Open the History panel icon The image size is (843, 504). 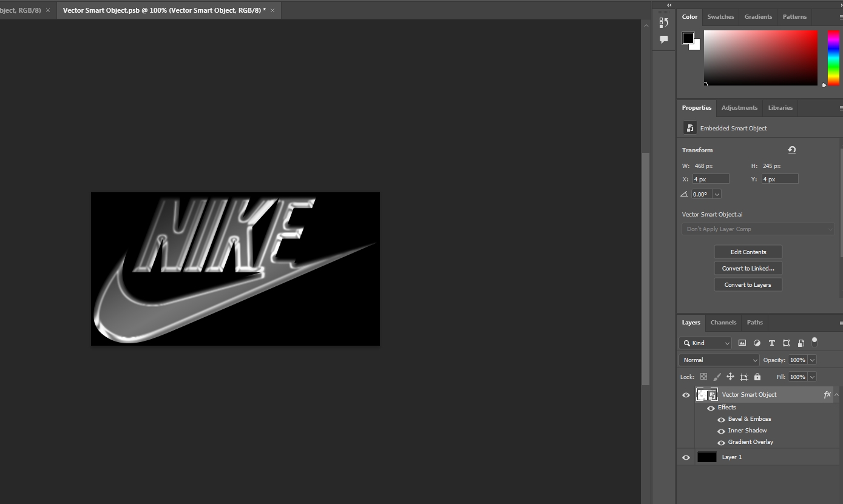click(x=663, y=23)
